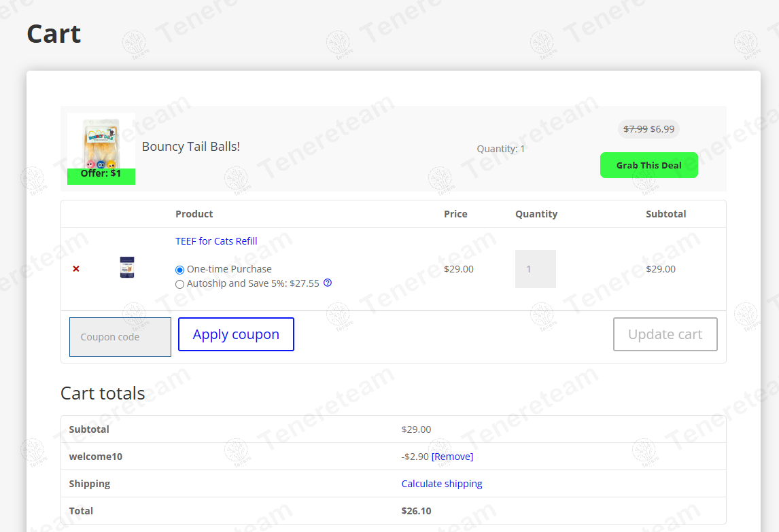The width and height of the screenshot is (779, 532).
Task: Click the Autoship help question mark icon
Action: (328, 283)
